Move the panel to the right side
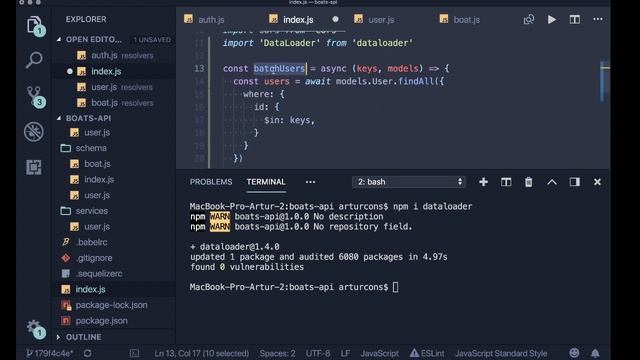The height and width of the screenshot is (360, 640). coord(575,182)
